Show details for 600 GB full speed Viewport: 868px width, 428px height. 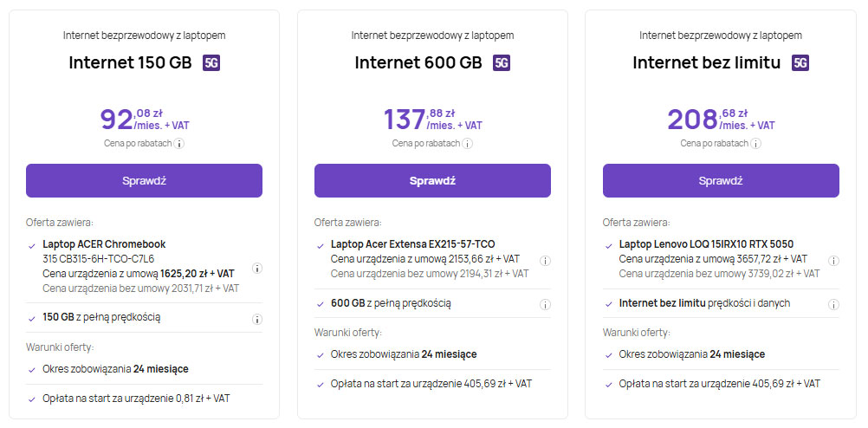pos(545,304)
